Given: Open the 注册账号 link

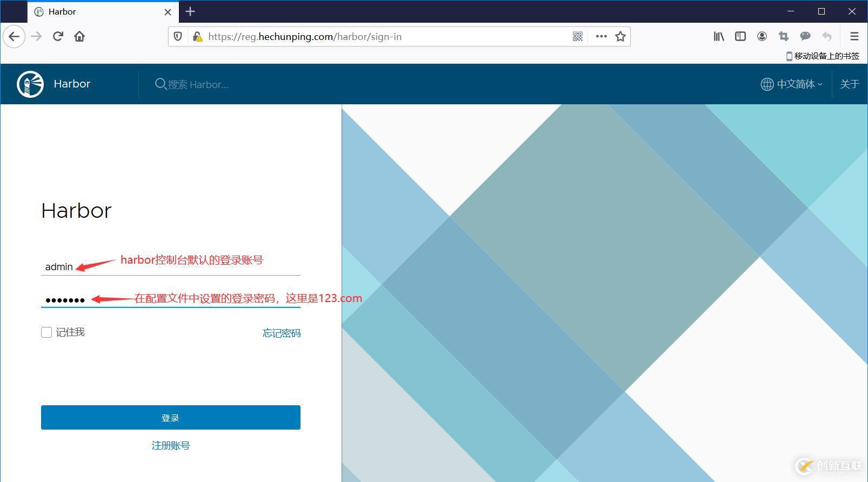Looking at the screenshot, I should 171,446.
